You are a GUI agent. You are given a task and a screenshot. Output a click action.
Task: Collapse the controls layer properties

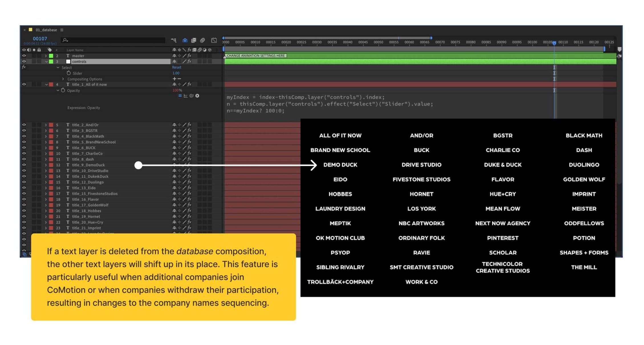(x=46, y=62)
